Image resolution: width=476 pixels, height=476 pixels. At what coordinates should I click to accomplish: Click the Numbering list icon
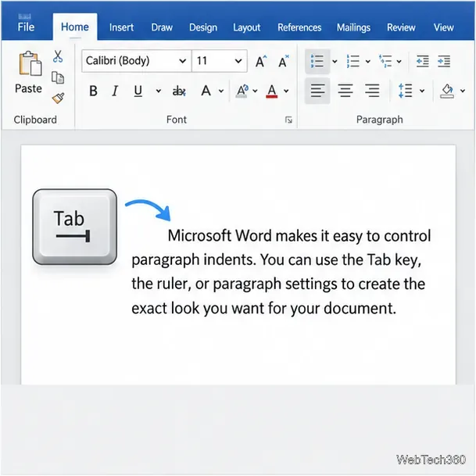353,61
